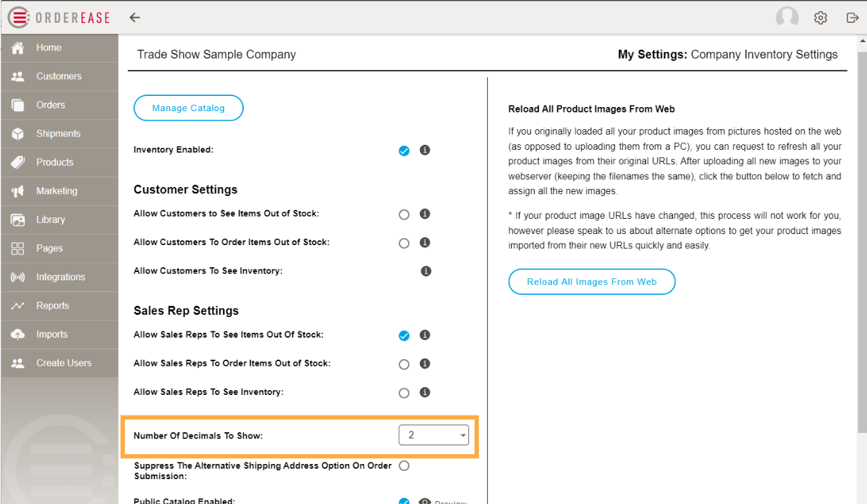
Task: Select the Marketing sidebar icon
Action: (x=57, y=191)
